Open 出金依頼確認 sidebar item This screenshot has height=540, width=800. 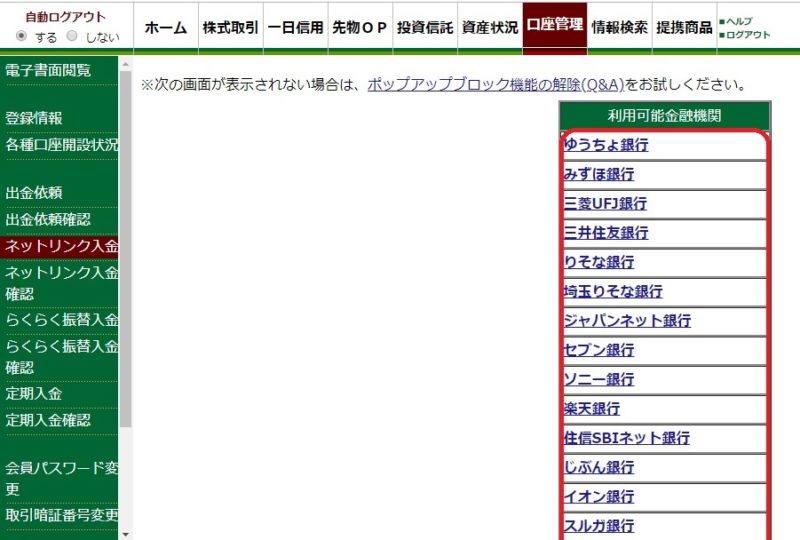pos(48,219)
